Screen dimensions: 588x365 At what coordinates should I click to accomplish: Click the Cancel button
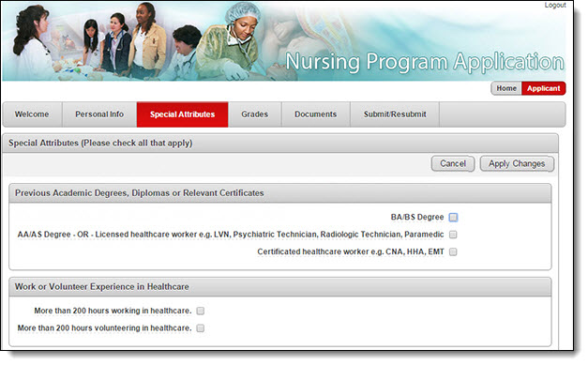pyautogui.click(x=453, y=164)
